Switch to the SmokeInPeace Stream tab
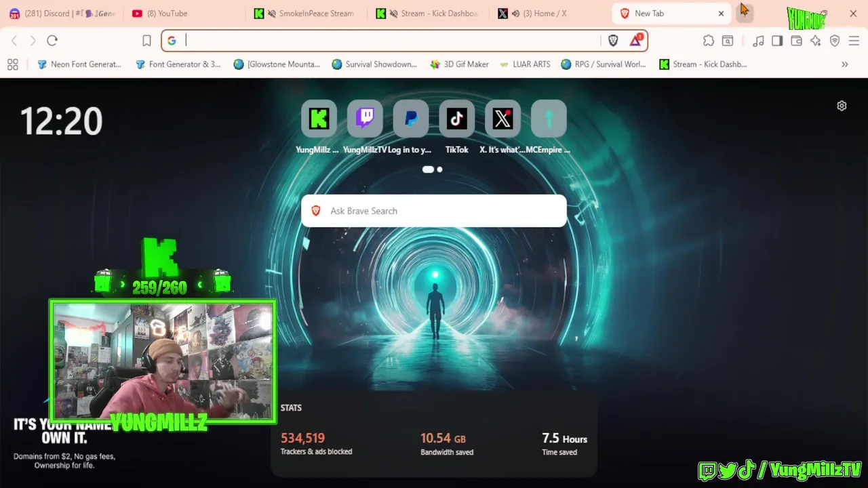868x488 pixels. (304, 14)
